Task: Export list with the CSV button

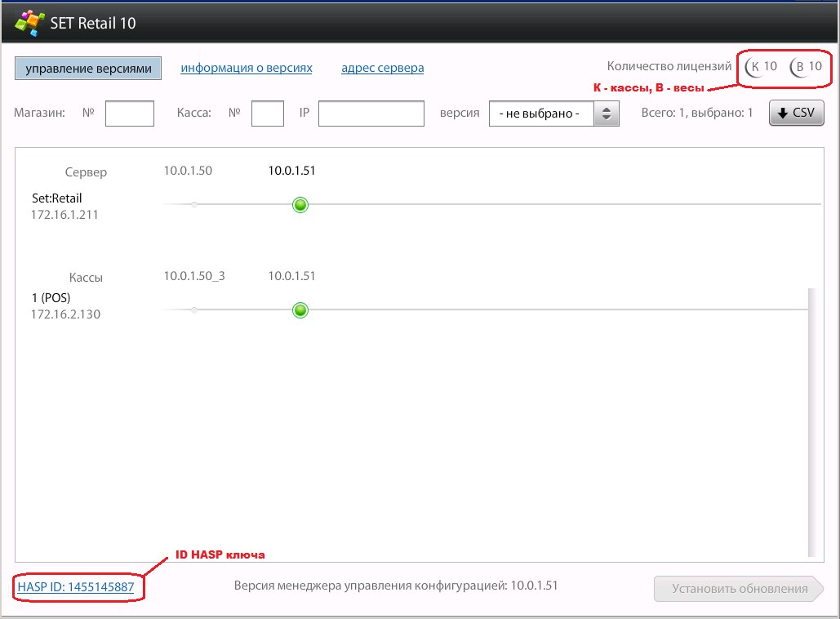Action: [x=796, y=113]
